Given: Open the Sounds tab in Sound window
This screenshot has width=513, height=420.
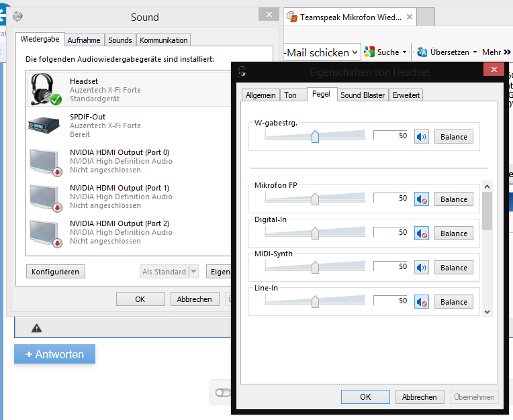Looking at the screenshot, I should (120, 40).
